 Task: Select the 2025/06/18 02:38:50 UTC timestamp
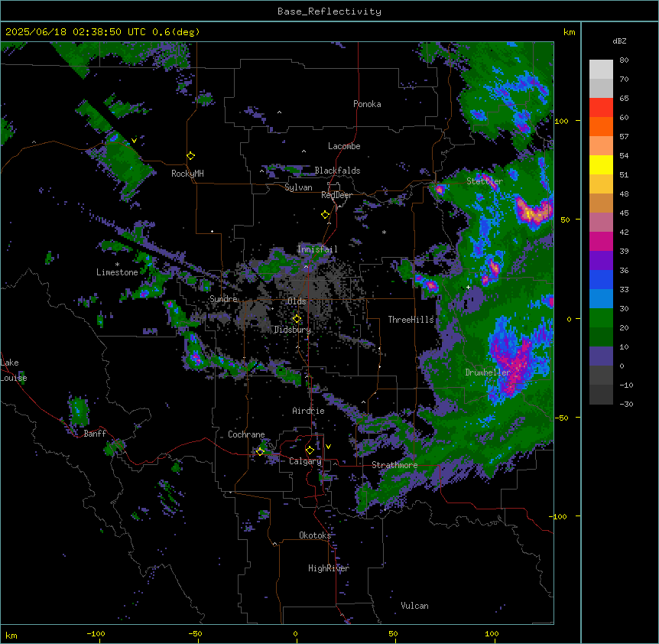pyautogui.click(x=76, y=32)
